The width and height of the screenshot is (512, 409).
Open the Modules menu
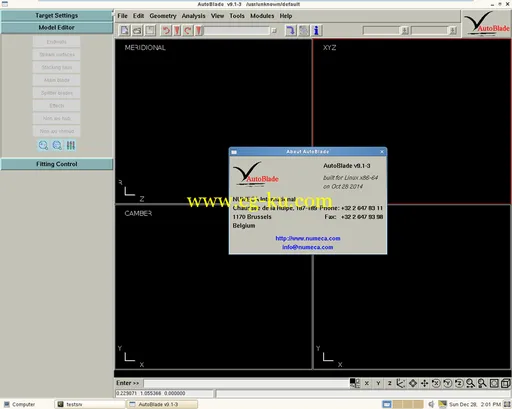point(262,16)
